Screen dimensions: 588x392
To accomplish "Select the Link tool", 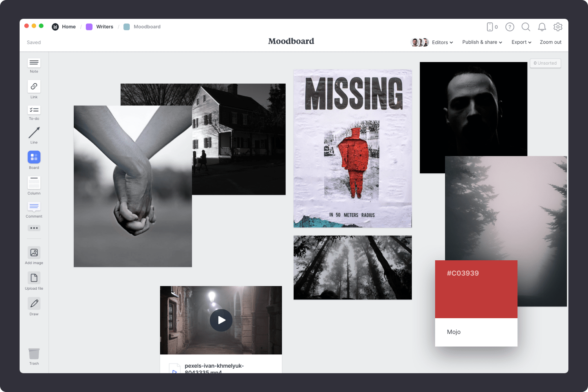I will tap(34, 87).
